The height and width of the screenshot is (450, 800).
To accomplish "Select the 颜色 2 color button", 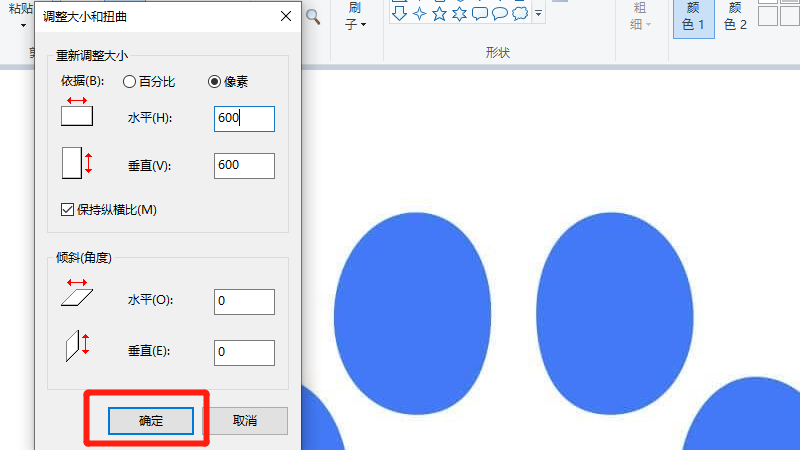I will click(735, 16).
